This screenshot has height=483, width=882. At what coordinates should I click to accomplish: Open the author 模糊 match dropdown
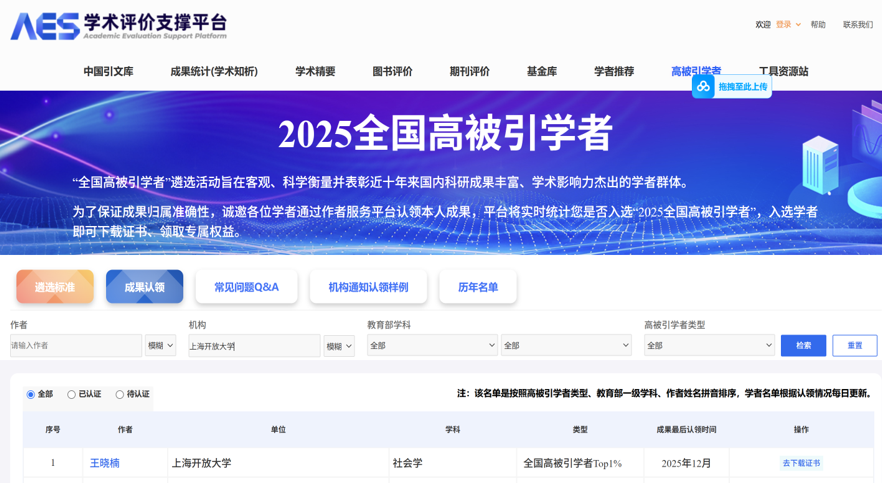(x=160, y=345)
